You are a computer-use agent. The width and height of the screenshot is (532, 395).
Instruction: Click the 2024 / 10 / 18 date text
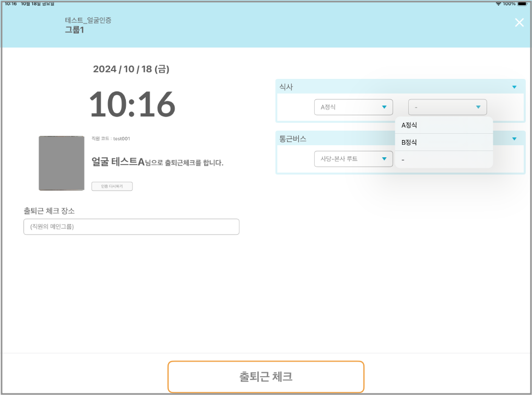tap(131, 69)
